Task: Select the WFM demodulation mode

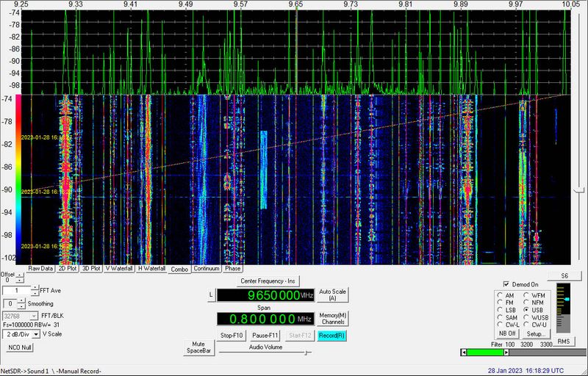Action: click(526, 295)
